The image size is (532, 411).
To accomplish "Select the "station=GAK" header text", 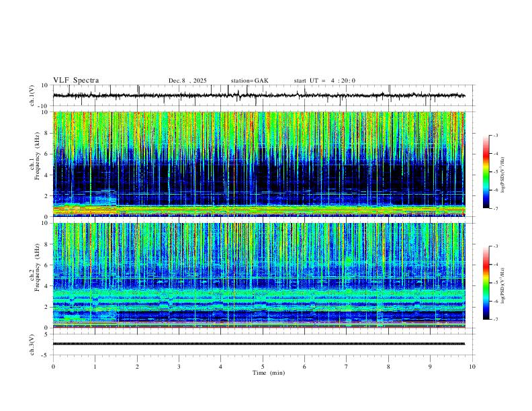I will click(249, 81).
